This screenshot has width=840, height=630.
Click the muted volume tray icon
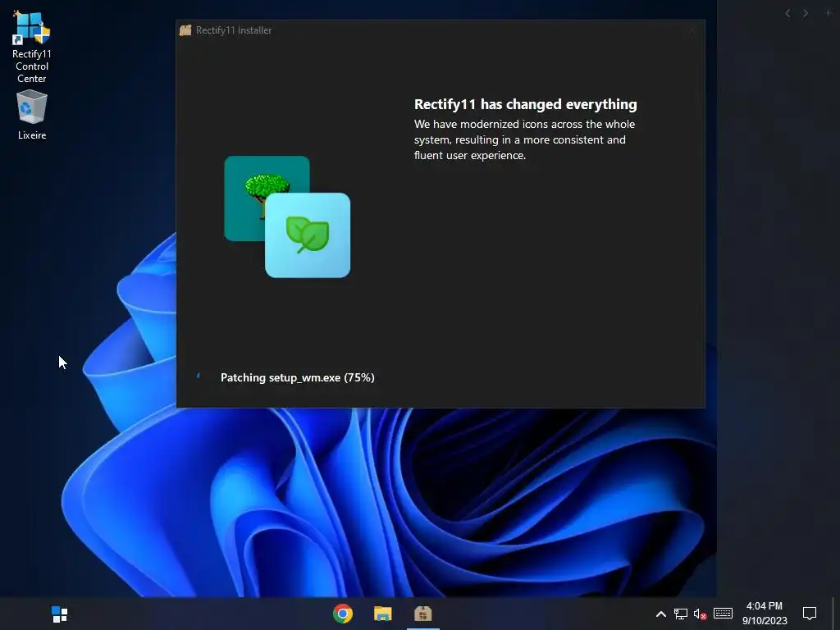(x=701, y=614)
